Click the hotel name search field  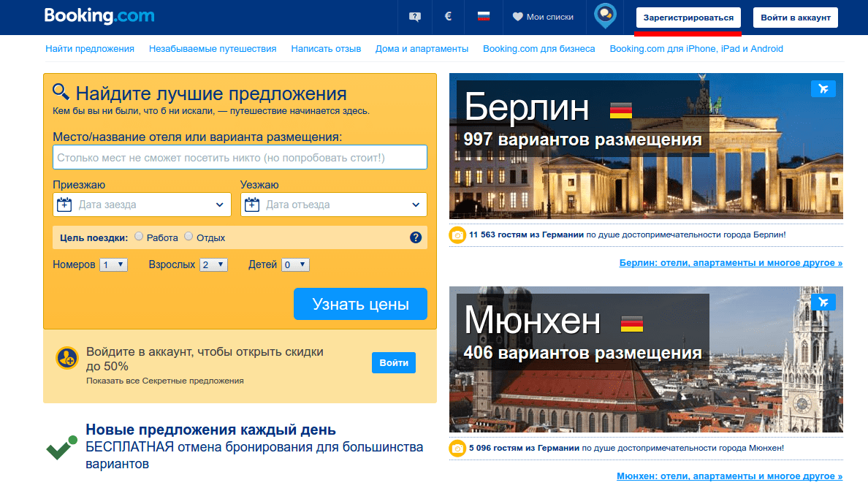[x=239, y=156]
